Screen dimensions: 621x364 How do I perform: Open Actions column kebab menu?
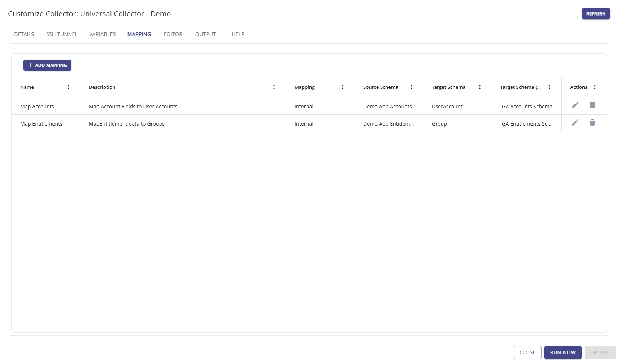click(595, 87)
